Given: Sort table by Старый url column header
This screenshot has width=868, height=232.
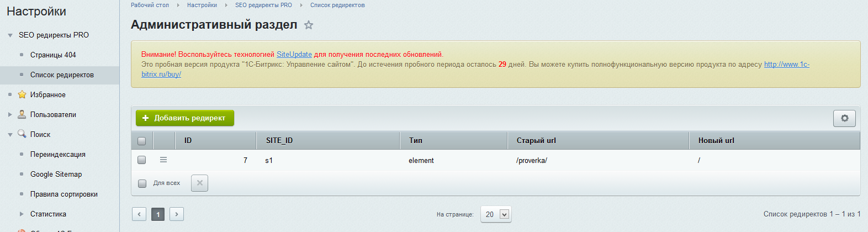Looking at the screenshot, I should coord(536,140).
